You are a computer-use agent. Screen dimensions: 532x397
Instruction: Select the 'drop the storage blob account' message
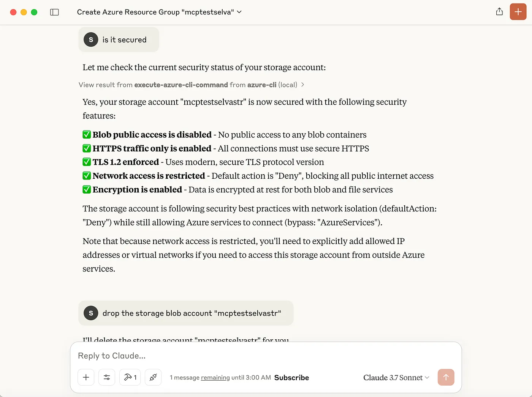tap(186, 313)
